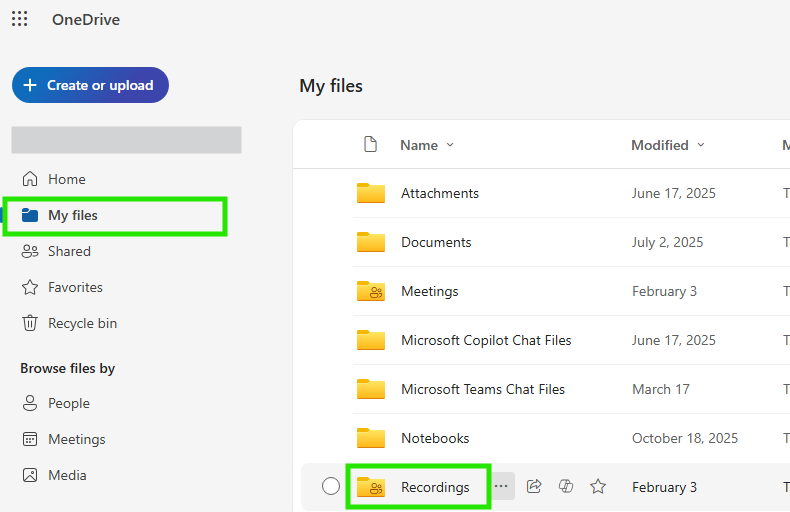Browse files by Meetings in sidebar
Screen dimensions: 790x512
pyautogui.click(x=77, y=439)
